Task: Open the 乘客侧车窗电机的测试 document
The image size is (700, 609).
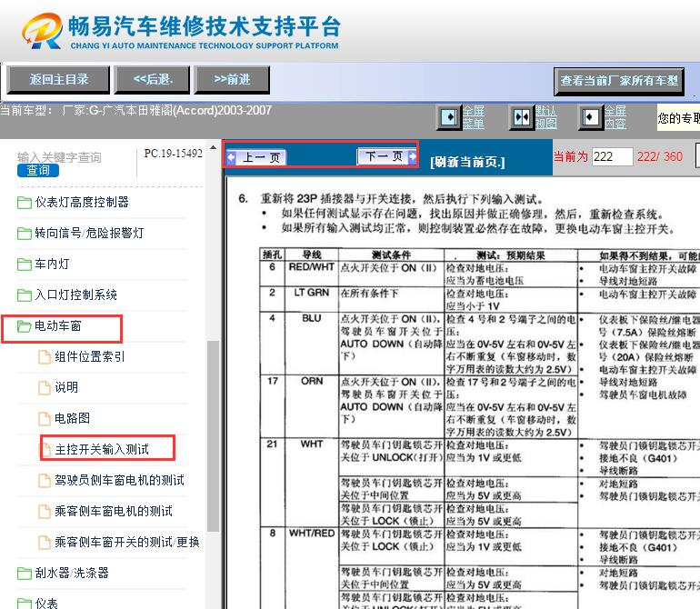Action: pyautogui.click(x=114, y=511)
